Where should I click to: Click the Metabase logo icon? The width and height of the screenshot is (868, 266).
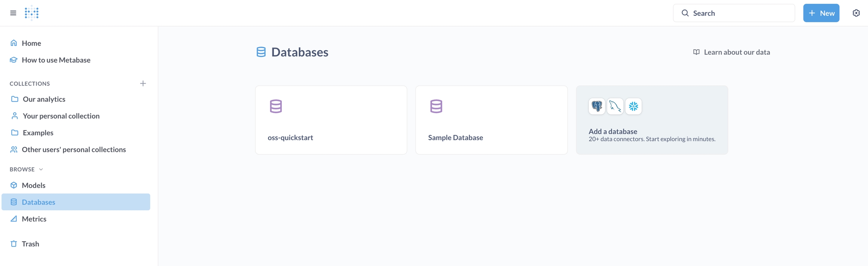coord(32,13)
